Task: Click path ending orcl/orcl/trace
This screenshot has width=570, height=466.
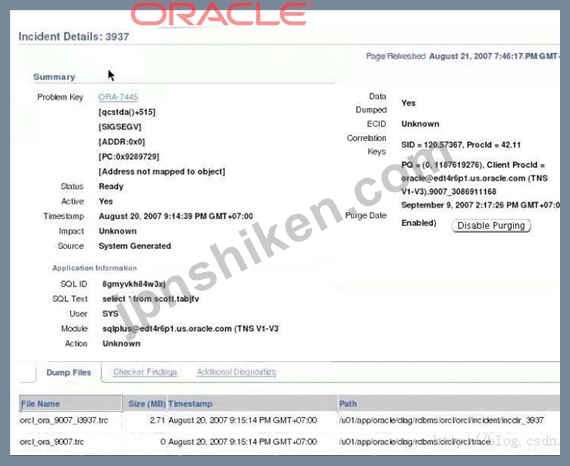Action: click(x=415, y=442)
